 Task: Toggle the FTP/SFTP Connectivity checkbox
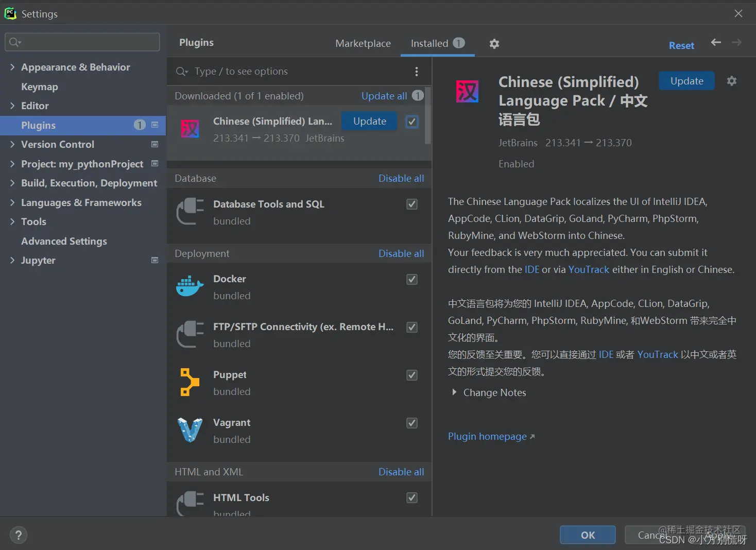click(412, 327)
